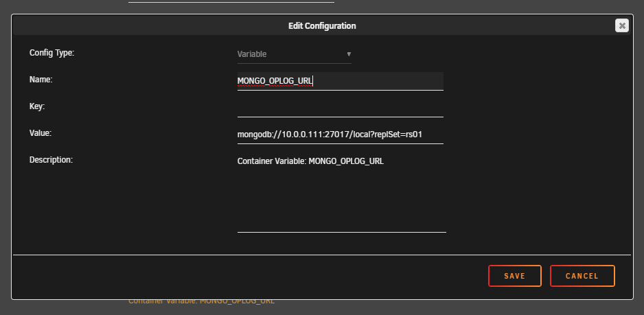Focus the empty Key input field
This screenshot has width=644, height=315.
click(341, 108)
